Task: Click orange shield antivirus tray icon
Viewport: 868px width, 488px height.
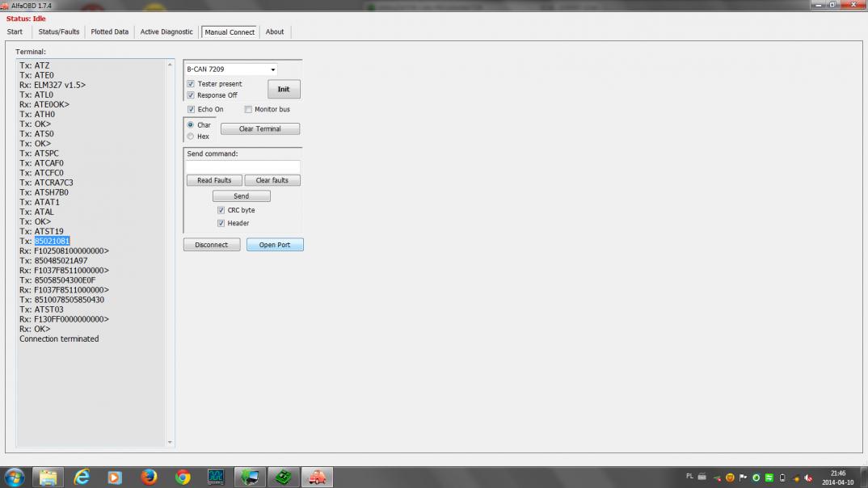Action: 730,477
